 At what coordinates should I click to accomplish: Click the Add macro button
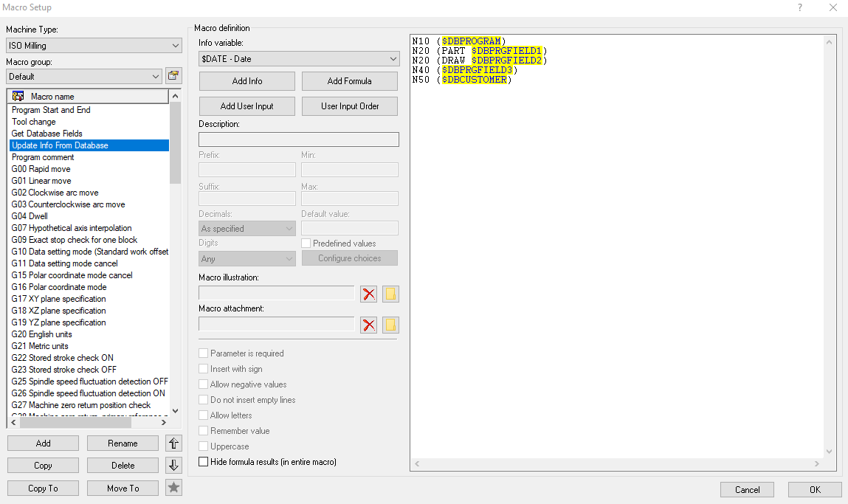pyautogui.click(x=44, y=443)
